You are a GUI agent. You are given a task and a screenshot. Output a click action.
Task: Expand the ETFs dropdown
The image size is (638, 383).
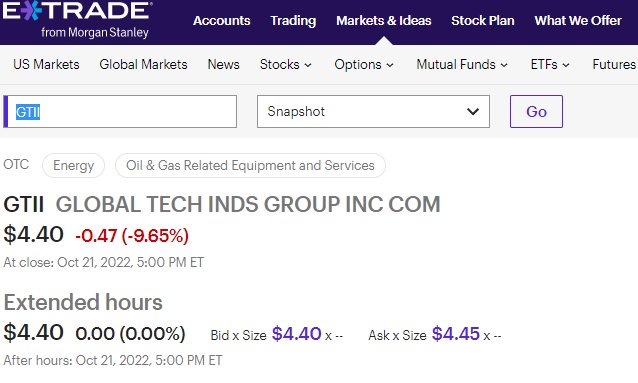[x=550, y=64]
